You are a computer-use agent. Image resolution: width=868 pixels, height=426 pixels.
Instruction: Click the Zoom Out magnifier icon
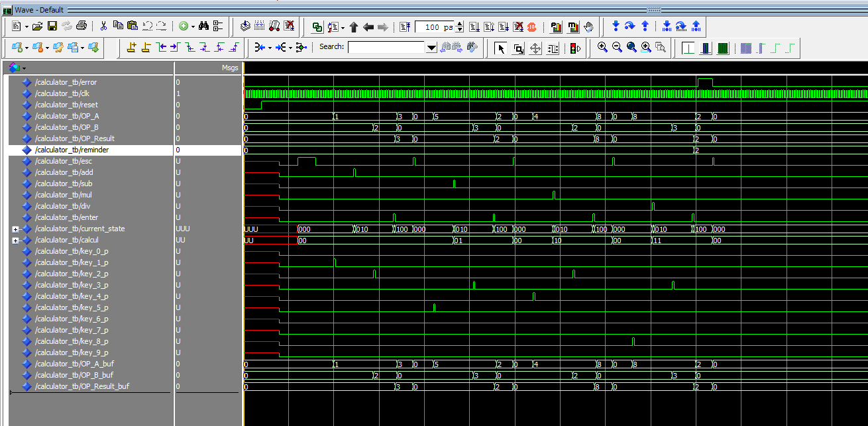click(617, 48)
